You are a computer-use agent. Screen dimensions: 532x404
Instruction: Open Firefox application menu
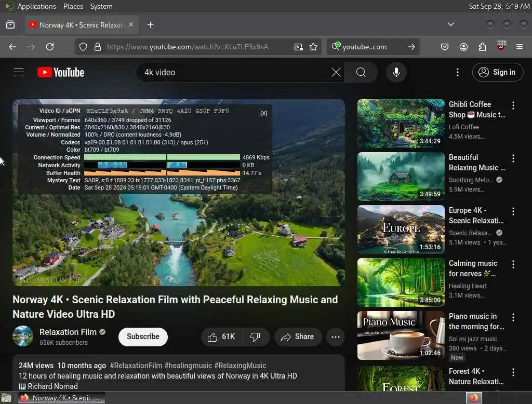(x=520, y=47)
